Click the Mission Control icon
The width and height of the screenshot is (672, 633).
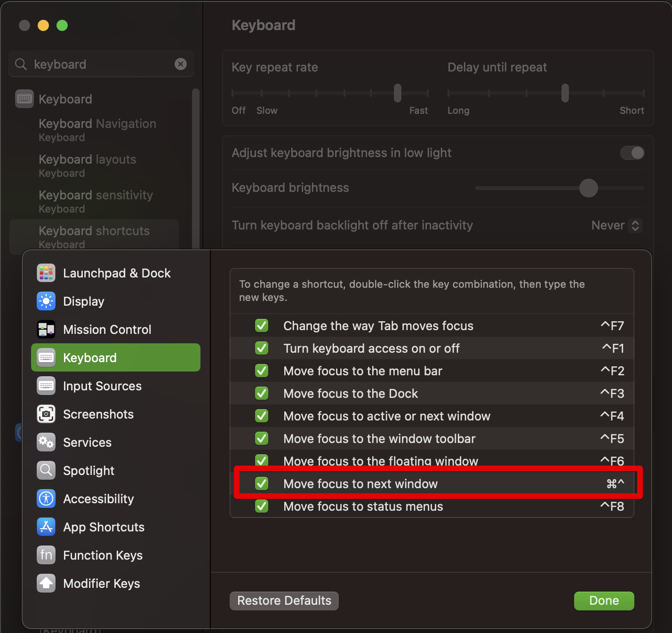coord(46,330)
